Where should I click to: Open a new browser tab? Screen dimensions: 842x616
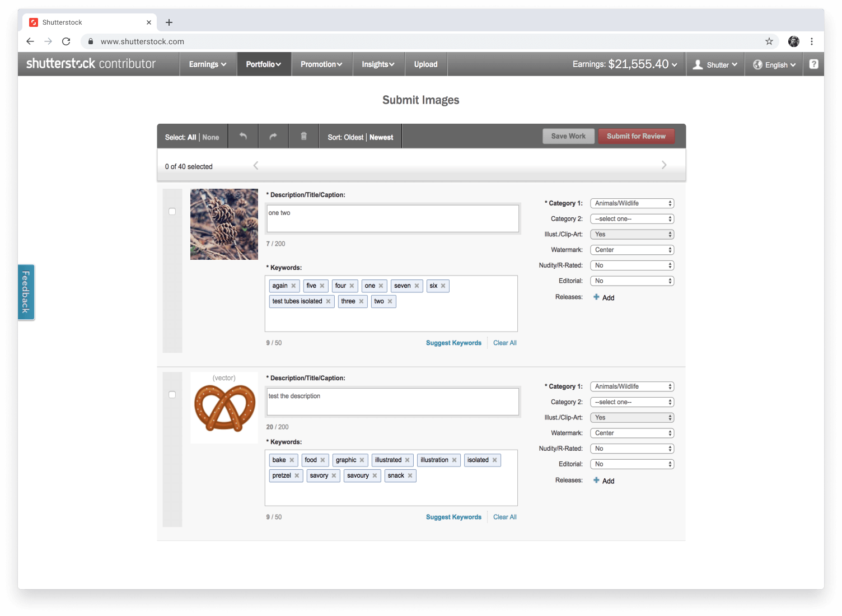(x=169, y=22)
